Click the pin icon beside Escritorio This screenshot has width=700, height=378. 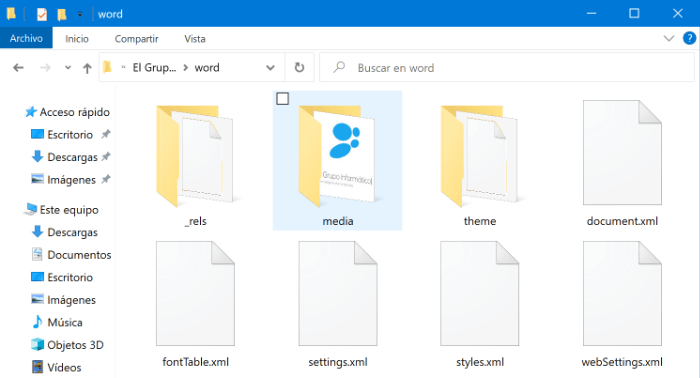point(105,134)
